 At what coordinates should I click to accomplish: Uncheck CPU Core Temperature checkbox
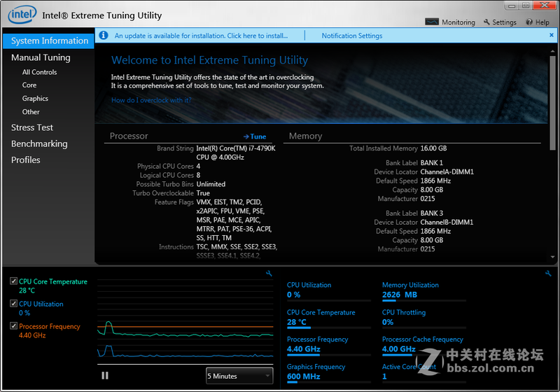[13, 281]
